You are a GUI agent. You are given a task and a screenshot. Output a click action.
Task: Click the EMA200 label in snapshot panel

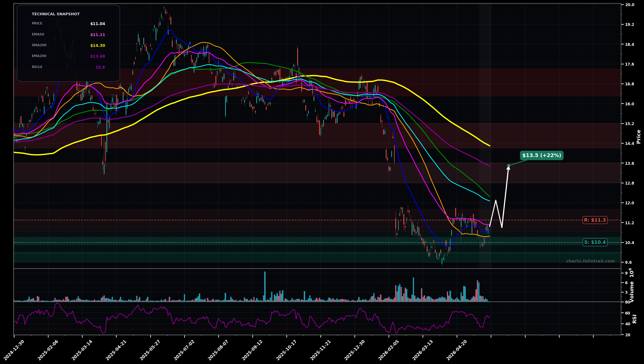39,56
